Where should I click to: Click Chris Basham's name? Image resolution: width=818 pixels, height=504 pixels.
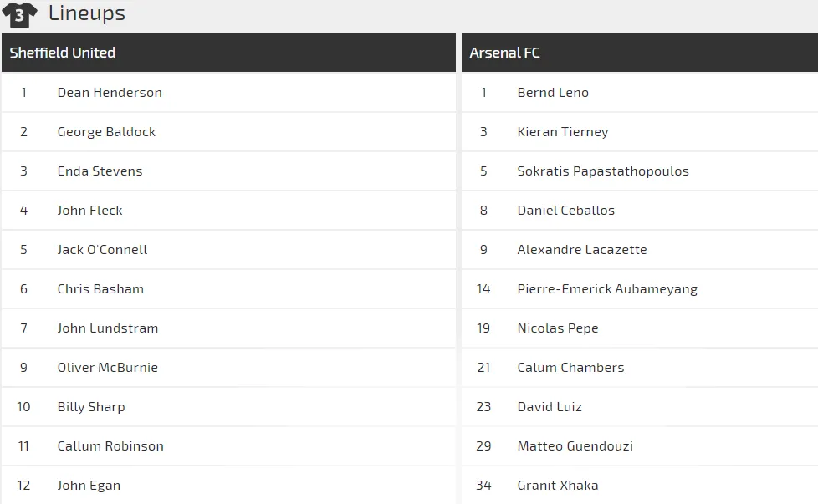pos(100,289)
